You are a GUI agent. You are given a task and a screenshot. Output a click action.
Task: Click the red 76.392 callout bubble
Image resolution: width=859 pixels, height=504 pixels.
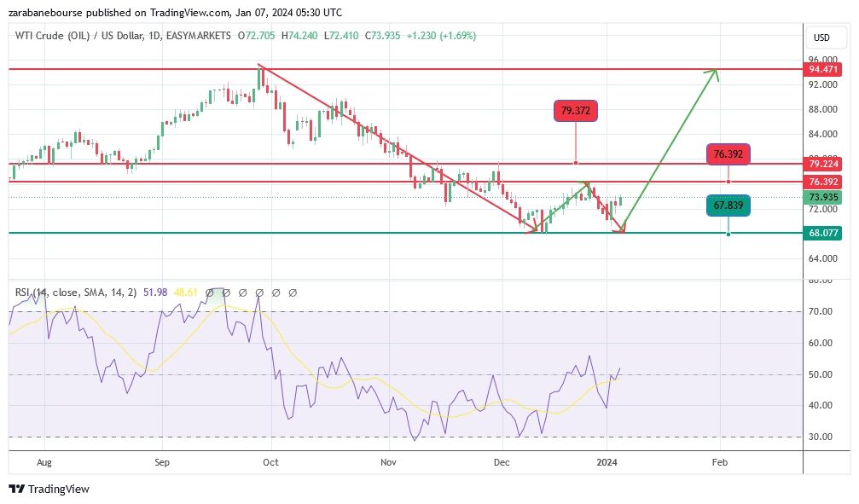click(728, 154)
